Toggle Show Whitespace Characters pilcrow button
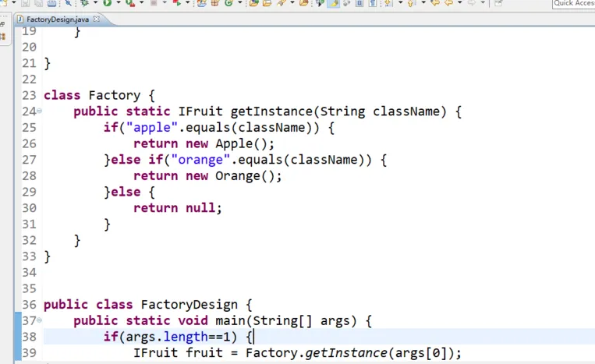The width and height of the screenshot is (595, 364). [373, 3]
